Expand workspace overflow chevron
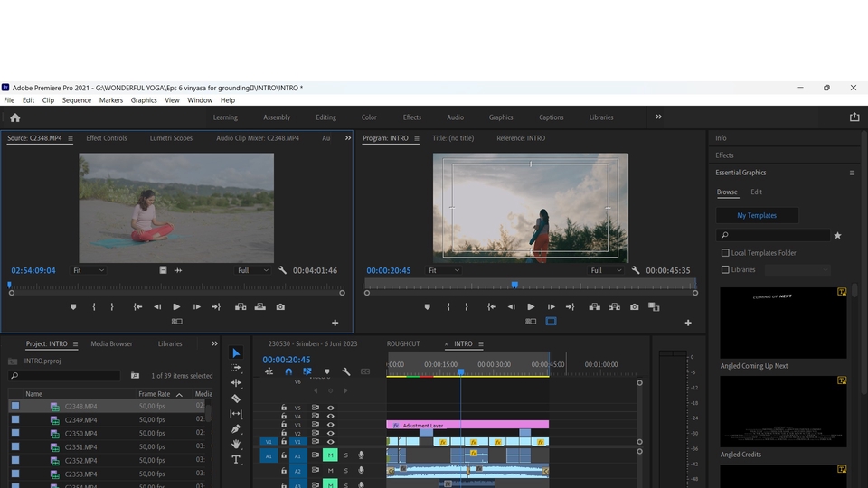Screen dimensions: 868x488 pyautogui.click(x=658, y=117)
